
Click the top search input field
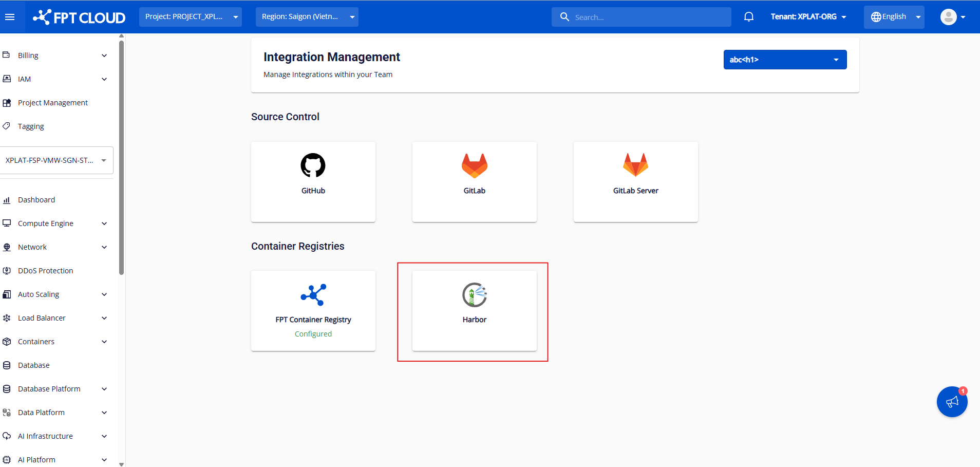pyautogui.click(x=647, y=17)
